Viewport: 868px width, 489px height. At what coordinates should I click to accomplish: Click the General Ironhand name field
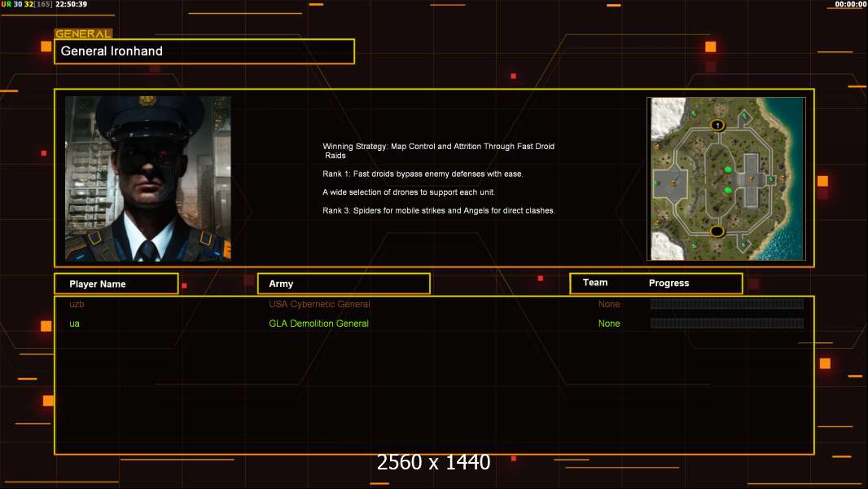pos(204,51)
